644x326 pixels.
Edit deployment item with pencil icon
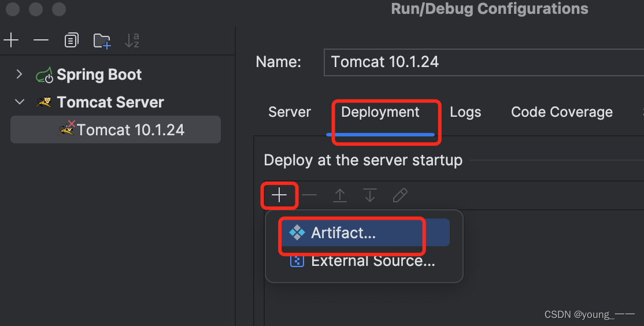(400, 195)
